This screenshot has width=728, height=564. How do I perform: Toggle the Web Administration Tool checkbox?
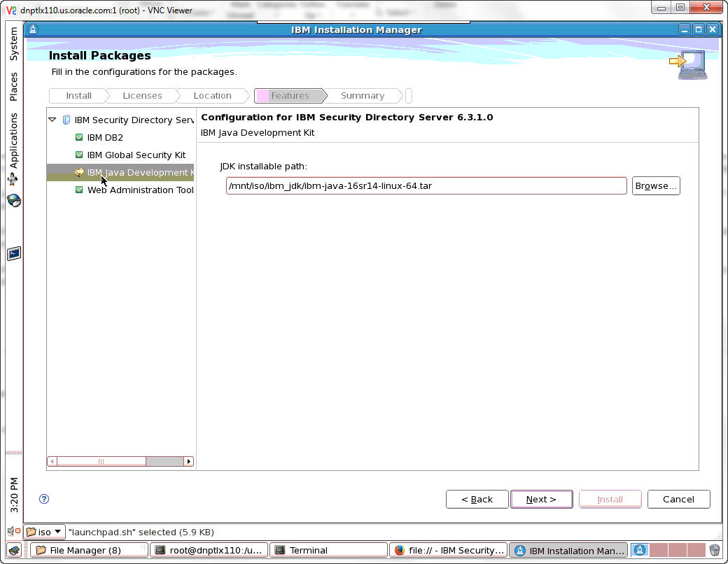click(79, 190)
